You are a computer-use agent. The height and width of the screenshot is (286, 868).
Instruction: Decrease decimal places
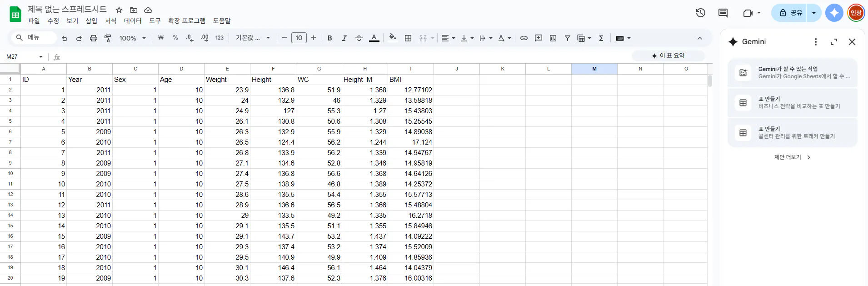click(x=190, y=38)
